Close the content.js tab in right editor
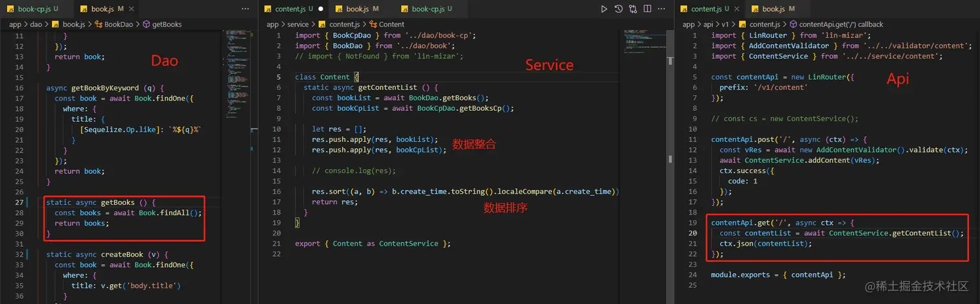 click(738, 9)
